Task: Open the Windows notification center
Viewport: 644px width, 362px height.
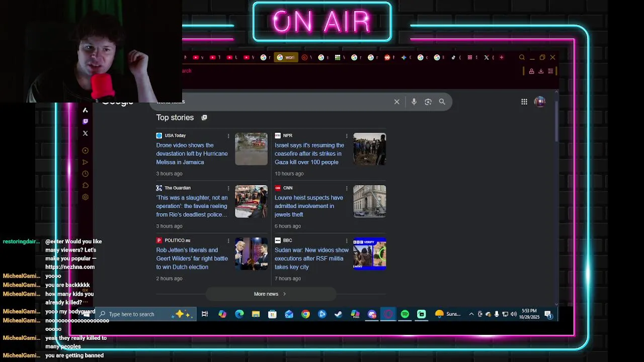Action: click(x=548, y=314)
